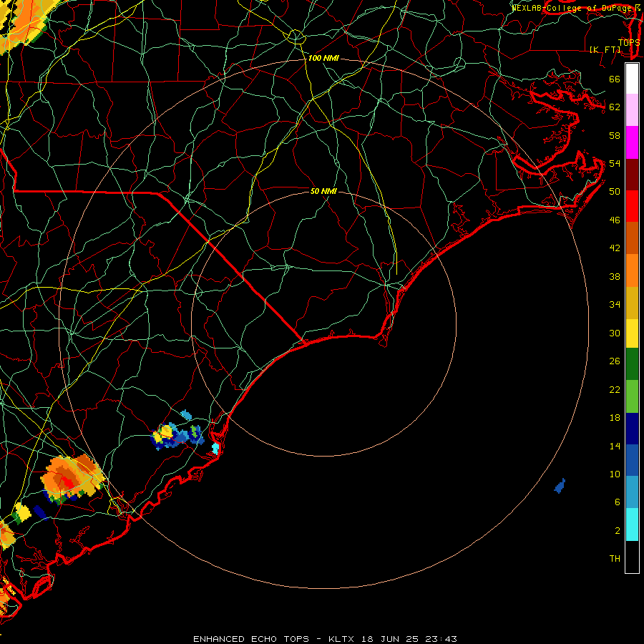The height and width of the screenshot is (644, 644).
Task: Click the '26' scale label
Action: pos(615,361)
